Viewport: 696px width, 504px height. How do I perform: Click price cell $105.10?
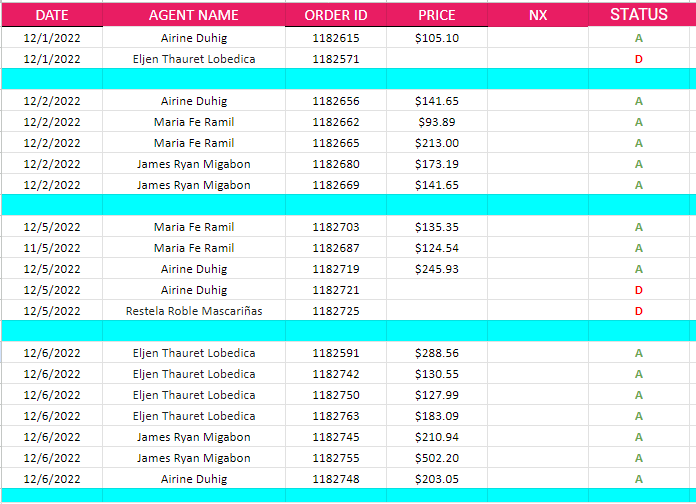tap(436, 38)
